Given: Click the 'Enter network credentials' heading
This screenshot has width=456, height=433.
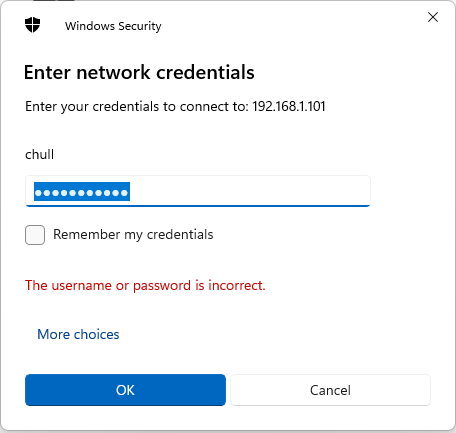Looking at the screenshot, I should pos(139,72).
